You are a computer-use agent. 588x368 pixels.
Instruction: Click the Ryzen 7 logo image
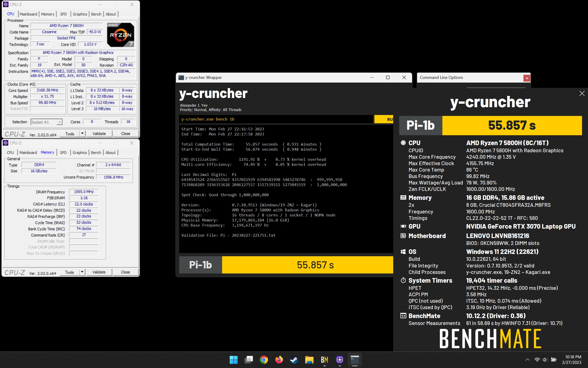point(121,35)
